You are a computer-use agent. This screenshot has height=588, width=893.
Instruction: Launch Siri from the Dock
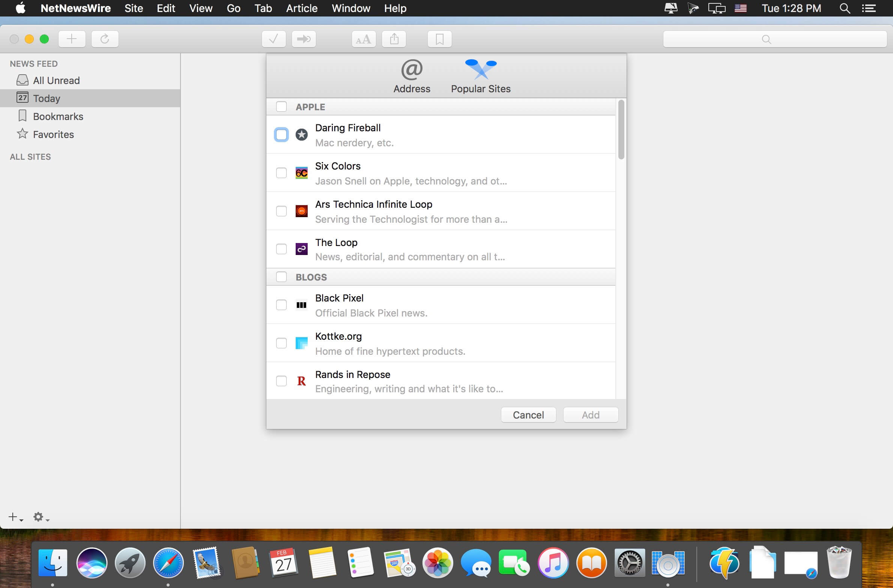92,562
